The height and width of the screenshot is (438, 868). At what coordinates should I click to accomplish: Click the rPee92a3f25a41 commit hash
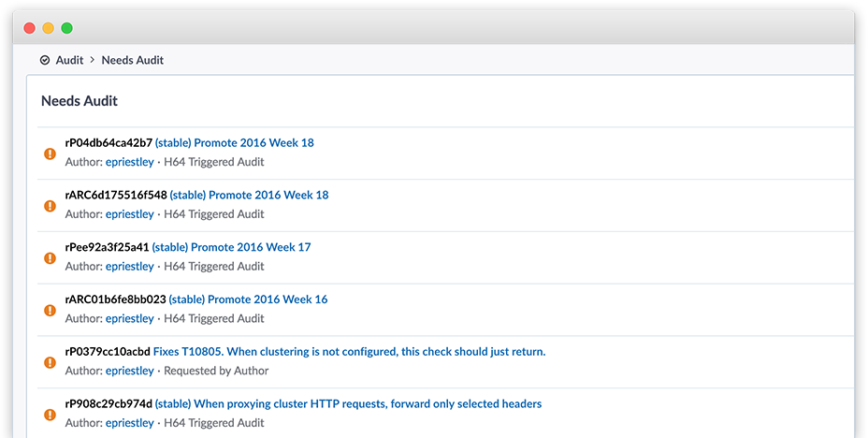click(x=107, y=248)
